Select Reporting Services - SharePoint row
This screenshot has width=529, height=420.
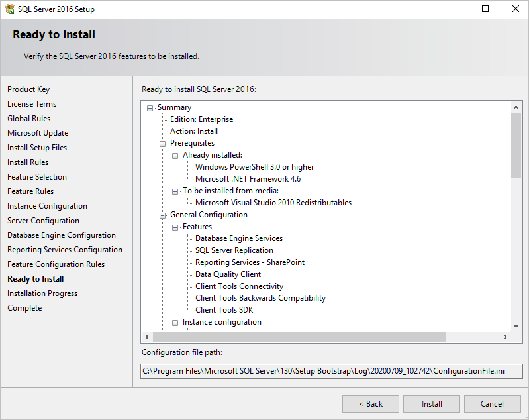(250, 262)
